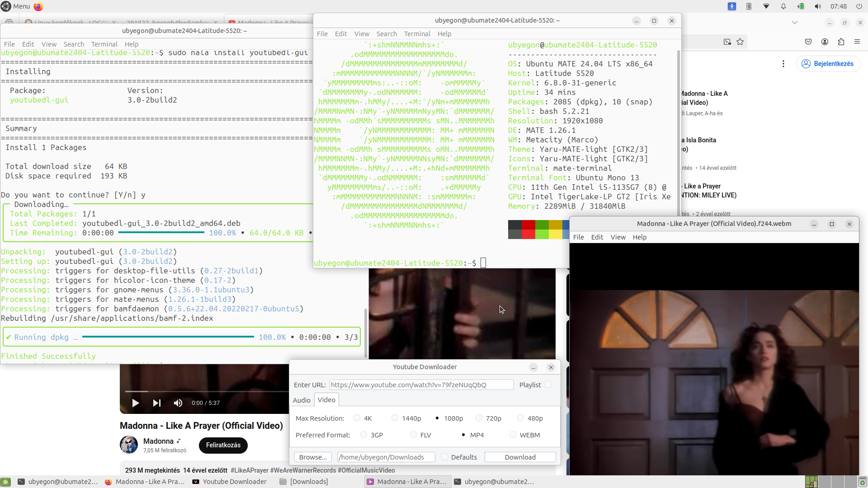Screen dimensions: 868x488
Task: Expand Firefox list-all-tabs chevron
Action: click(x=795, y=22)
